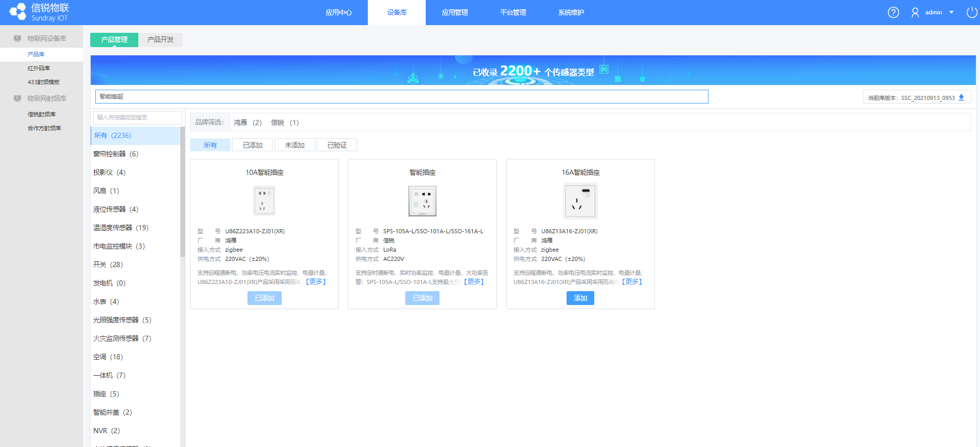Filter by brand 鸿雁 (2)
The width and height of the screenshot is (980, 447).
tap(247, 123)
